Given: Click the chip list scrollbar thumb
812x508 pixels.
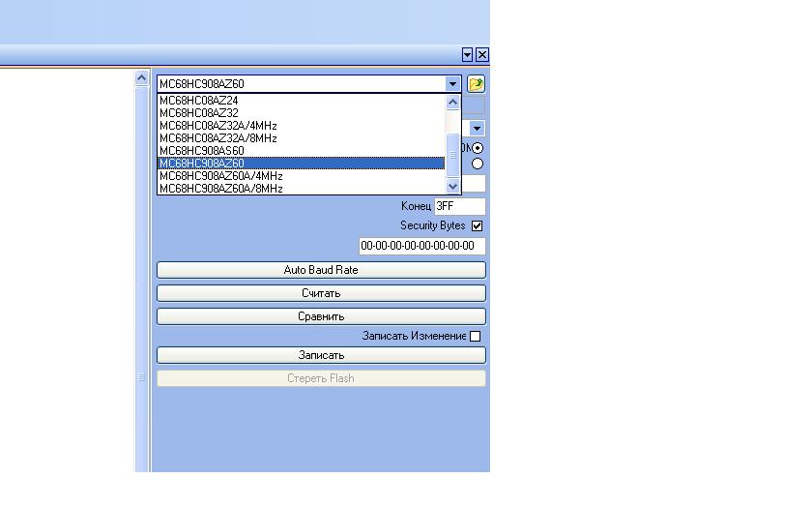Looking at the screenshot, I should click(452, 155).
